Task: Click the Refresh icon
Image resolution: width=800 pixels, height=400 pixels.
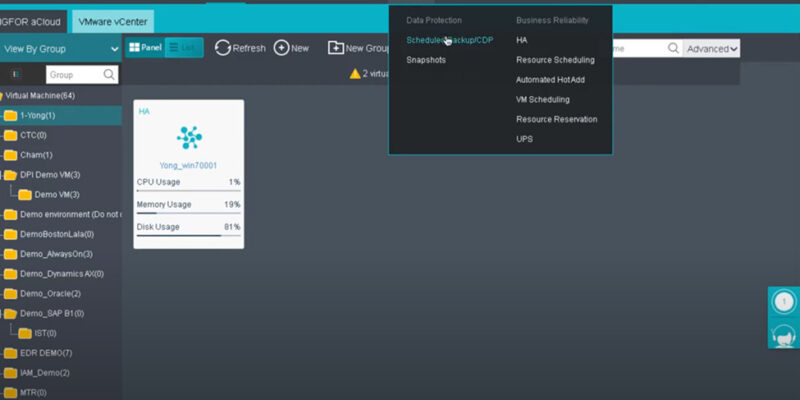Action: click(x=222, y=48)
